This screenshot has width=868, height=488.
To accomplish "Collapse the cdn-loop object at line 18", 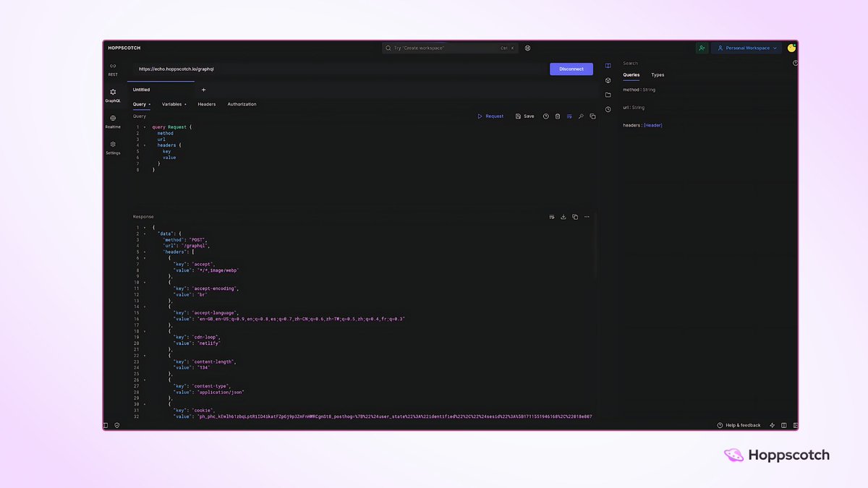I will [x=144, y=331].
